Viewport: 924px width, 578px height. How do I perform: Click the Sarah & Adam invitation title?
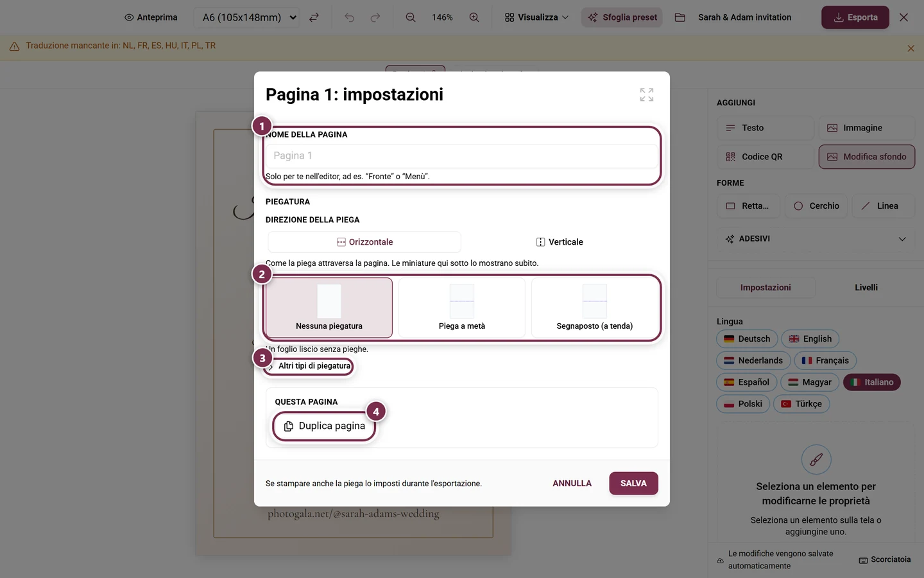click(x=744, y=17)
